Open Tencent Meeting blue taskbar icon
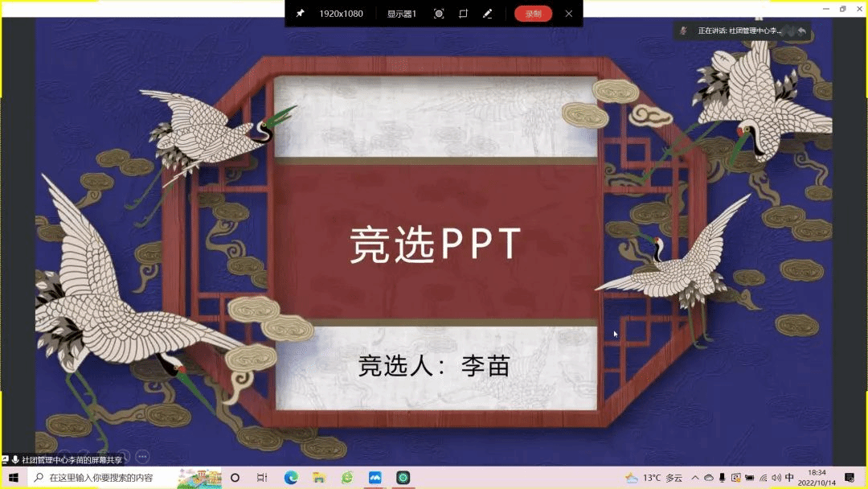The image size is (868, 489). (x=375, y=478)
